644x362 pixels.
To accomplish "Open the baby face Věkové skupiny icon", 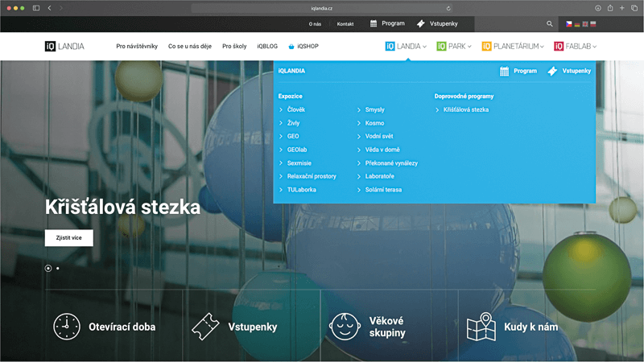I will [x=344, y=327].
